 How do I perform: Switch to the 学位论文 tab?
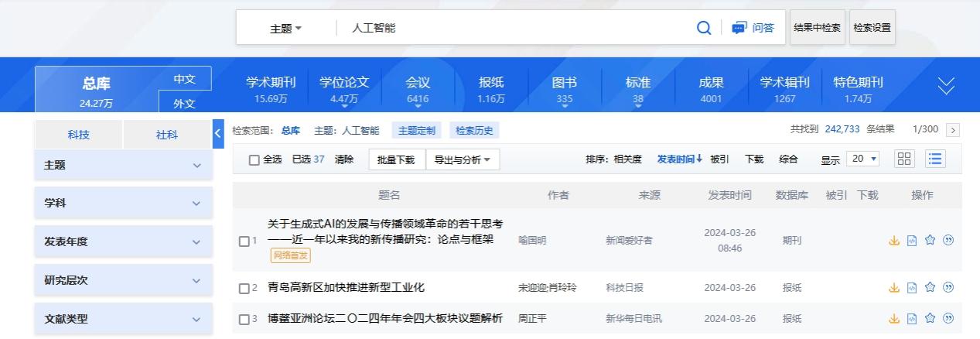pos(344,88)
